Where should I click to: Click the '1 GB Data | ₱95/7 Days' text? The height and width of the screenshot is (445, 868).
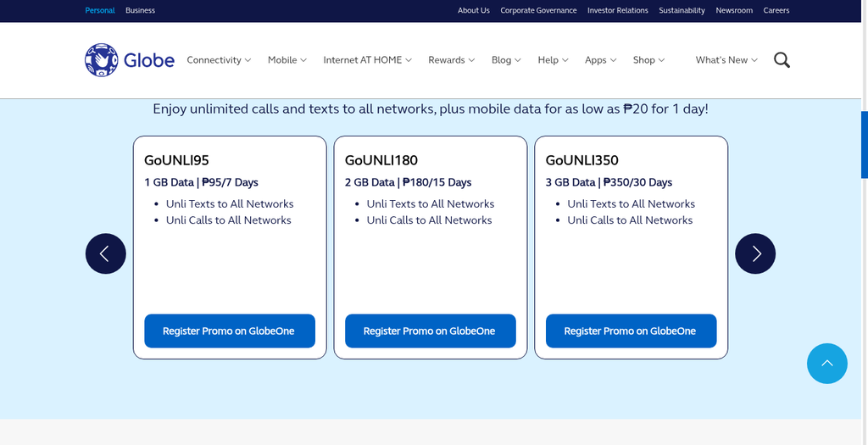pyautogui.click(x=202, y=182)
